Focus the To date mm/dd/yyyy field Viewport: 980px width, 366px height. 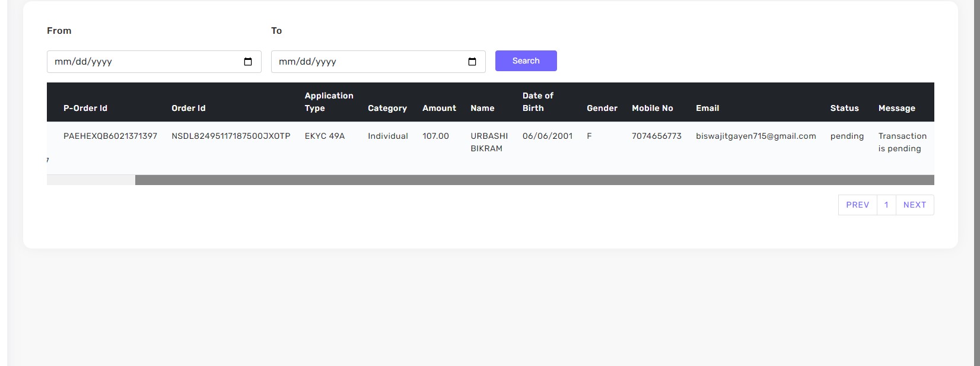(x=367, y=62)
